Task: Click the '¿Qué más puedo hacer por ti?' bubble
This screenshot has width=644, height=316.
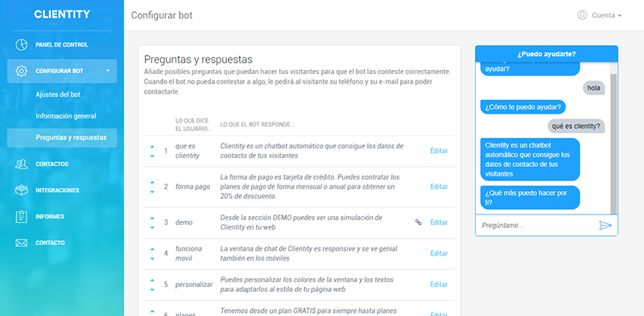Action: click(x=530, y=197)
